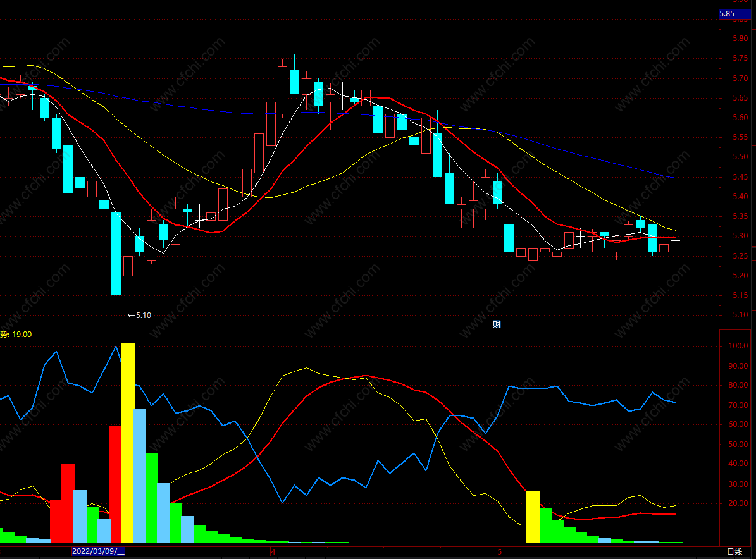Click 5.25 on the price axis
Viewport: 756px width, 559px height.
[740, 256]
